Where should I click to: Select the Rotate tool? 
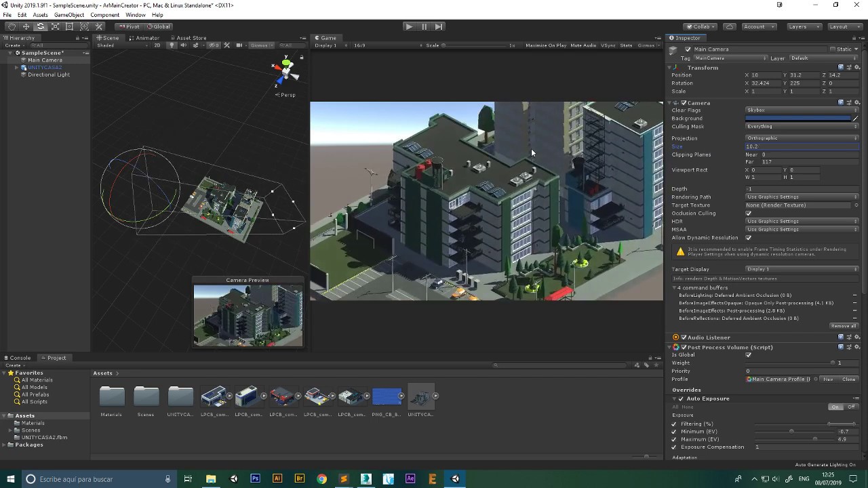coord(41,26)
